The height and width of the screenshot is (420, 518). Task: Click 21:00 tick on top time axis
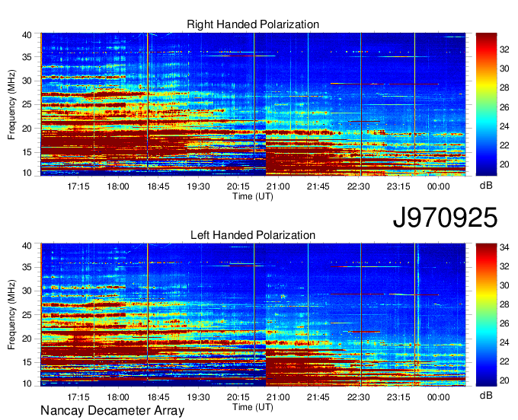[x=278, y=186]
